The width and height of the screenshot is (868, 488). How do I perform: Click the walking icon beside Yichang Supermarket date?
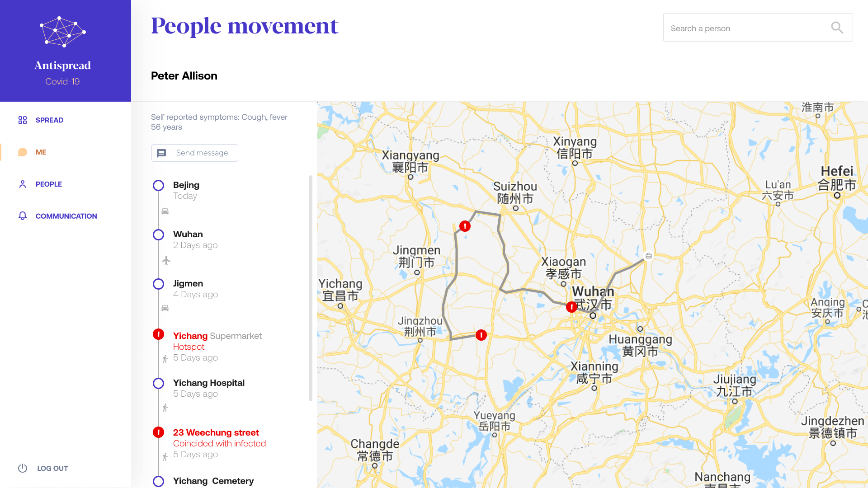165,359
